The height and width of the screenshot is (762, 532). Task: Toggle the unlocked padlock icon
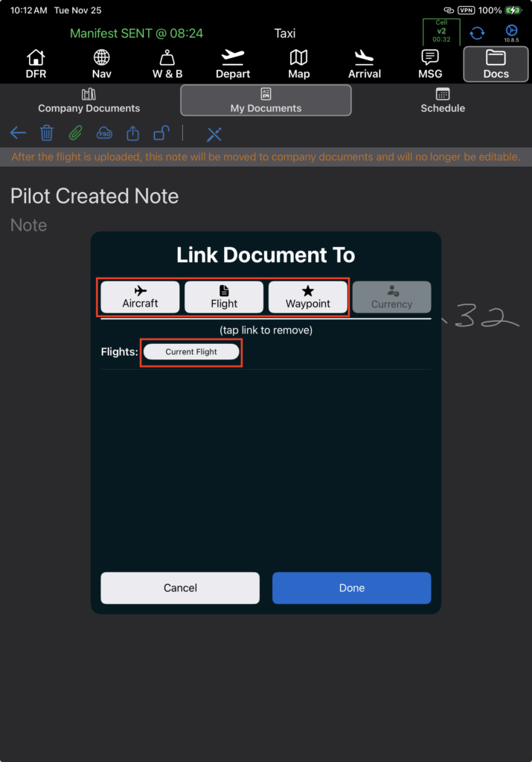pos(161,134)
